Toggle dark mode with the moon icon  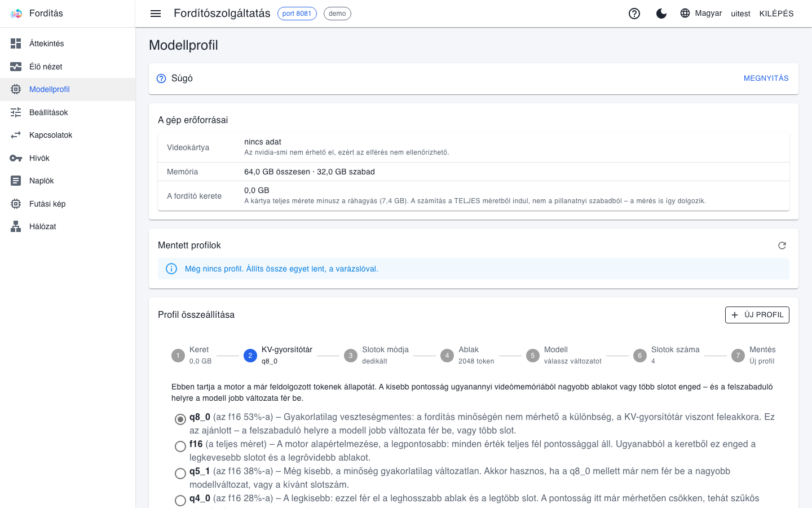pyautogui.click(x=661, y=14)
